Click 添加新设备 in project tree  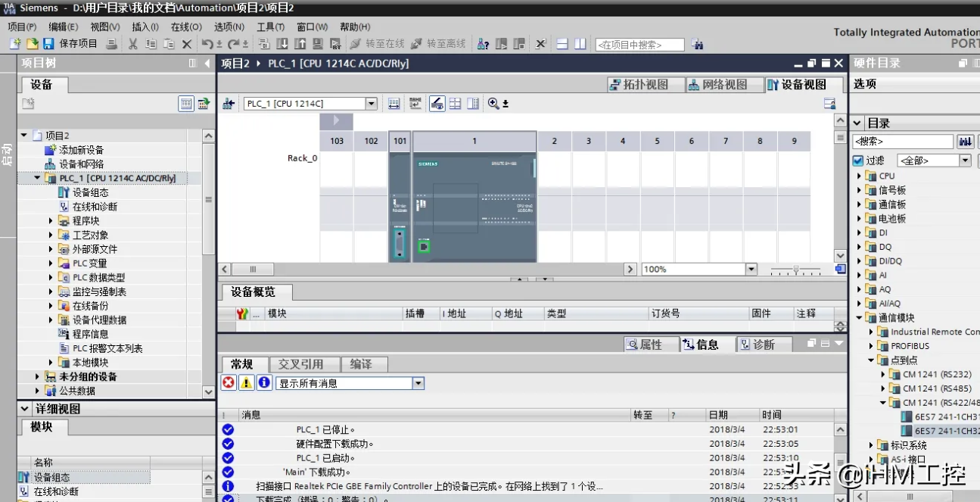click(81, 150)
